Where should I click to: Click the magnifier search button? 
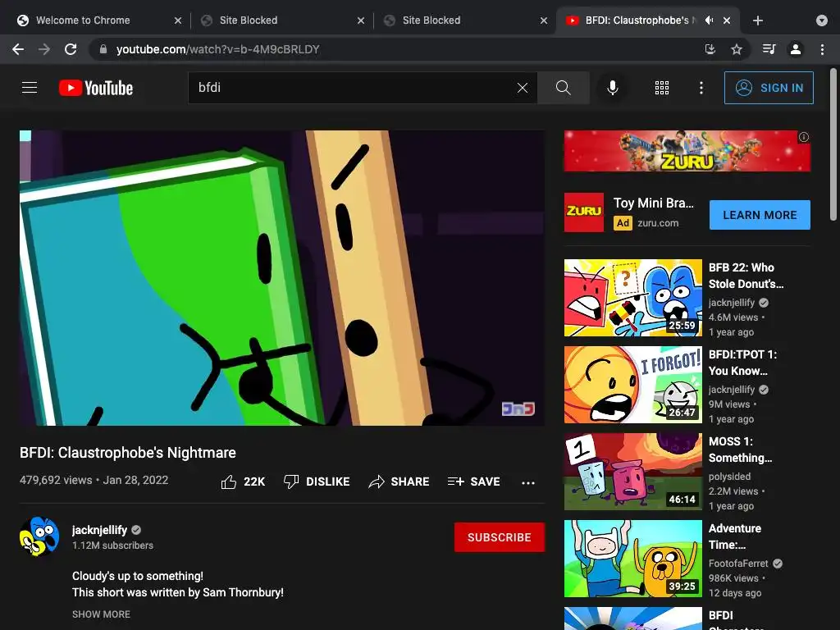[x=563, y=88]
